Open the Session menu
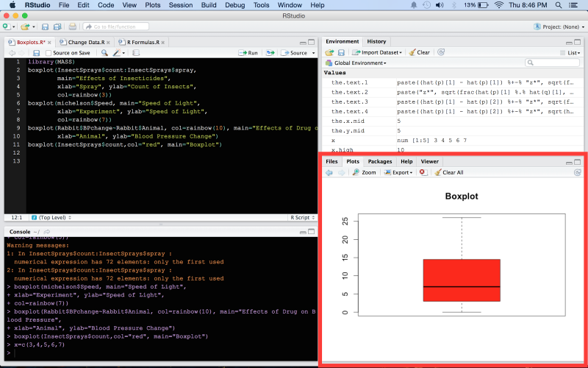This screenshot has width=588, height=368. click(179, 5)
